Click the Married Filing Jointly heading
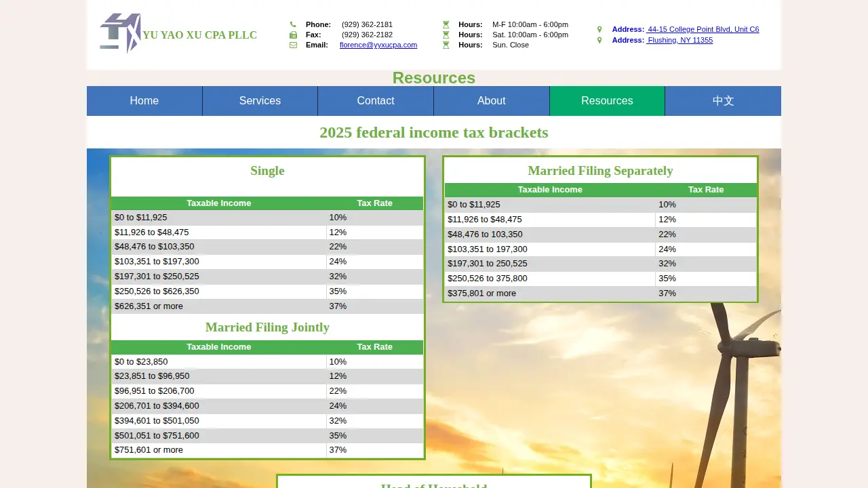The height and width of the screenshot is (488, 868). point(267,327)
